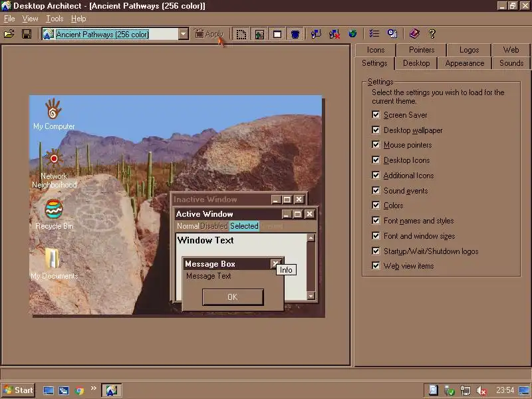The height and width of the screenshot is (399, 532).
Task: Uncheck the Screen Saver checkbox
Action: (x=376, y=114)
